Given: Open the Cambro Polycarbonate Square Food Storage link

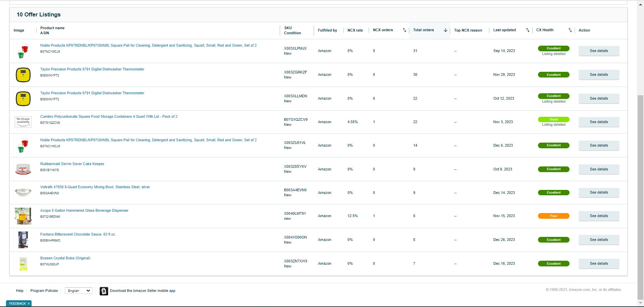Looking at the screenshot, I should (109, 117).
